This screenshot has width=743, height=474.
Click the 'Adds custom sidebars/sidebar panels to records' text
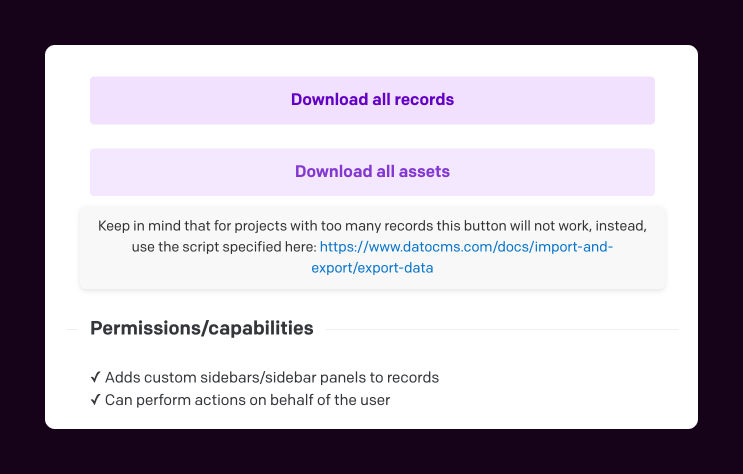272,378
